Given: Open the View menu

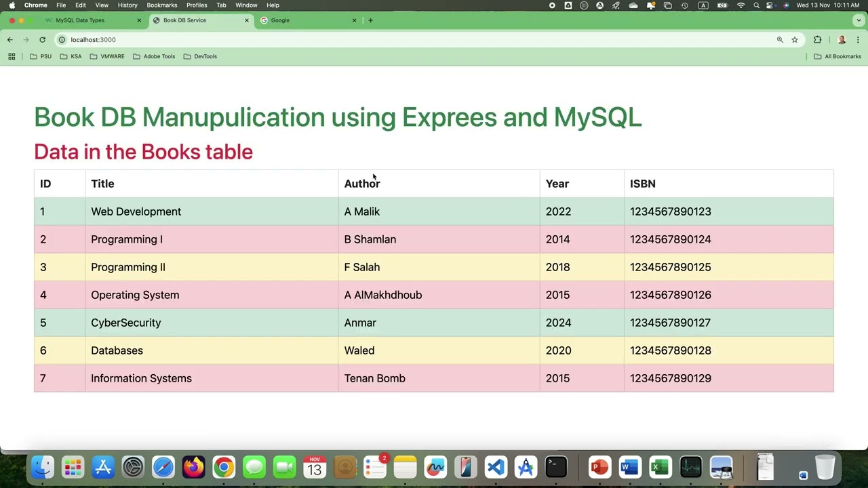Looking at the screenshot, I should pos(102,5).
